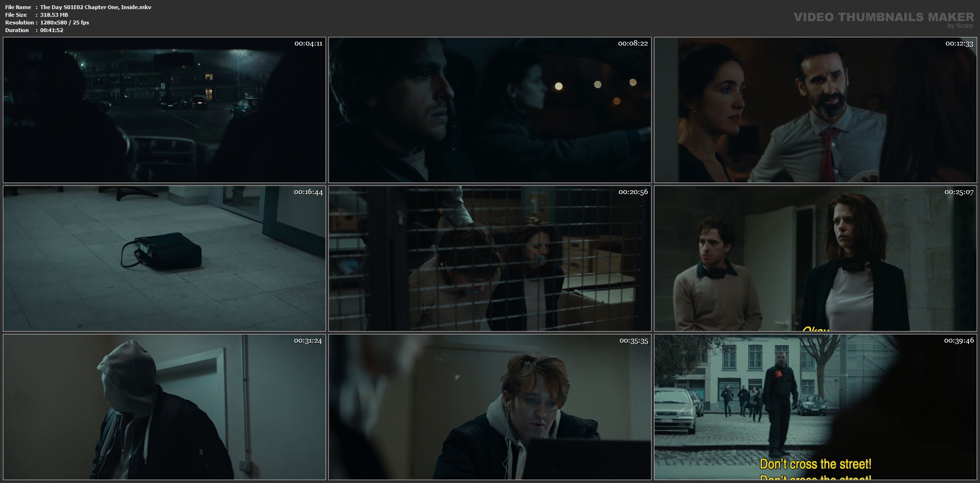Click the '00:20:56' timestamp

tap(633, 192)
